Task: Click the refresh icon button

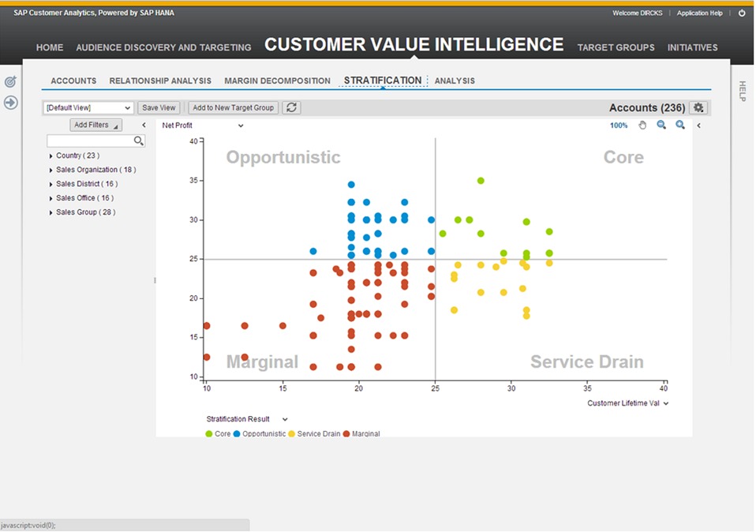Action: coord(291,107)
